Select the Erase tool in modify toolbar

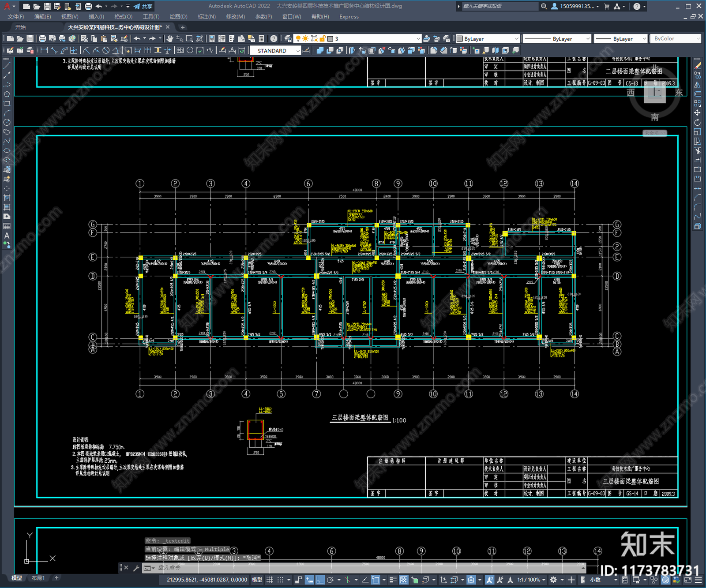point(697,65)
